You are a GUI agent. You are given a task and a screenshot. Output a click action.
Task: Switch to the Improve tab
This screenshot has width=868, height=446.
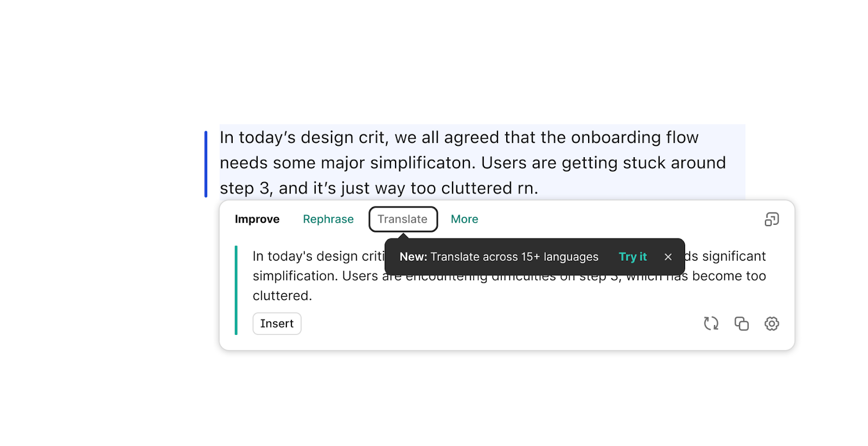[257, 219]
